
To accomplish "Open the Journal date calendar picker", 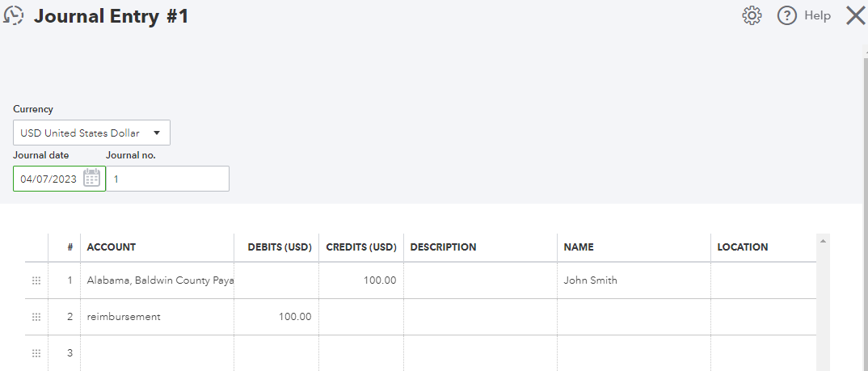I will pos(92,179).
